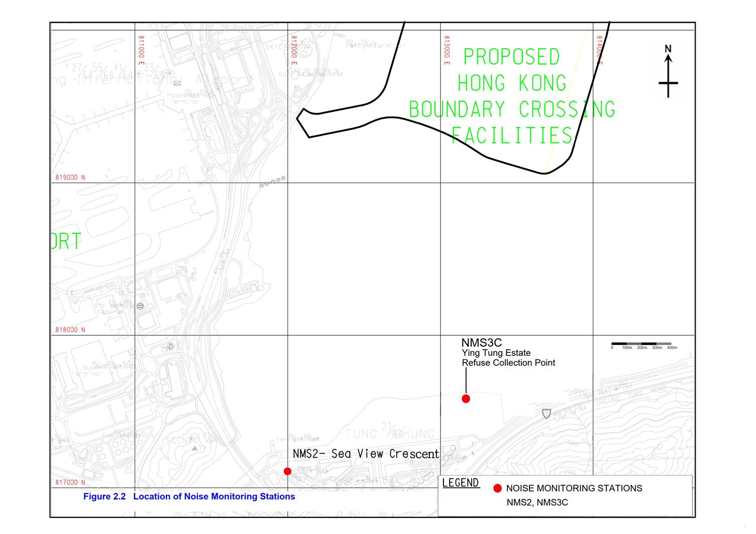This screenshot has width=756, height=534.
Task: Click the '100m' scale bar label
Action: point(627,348)
